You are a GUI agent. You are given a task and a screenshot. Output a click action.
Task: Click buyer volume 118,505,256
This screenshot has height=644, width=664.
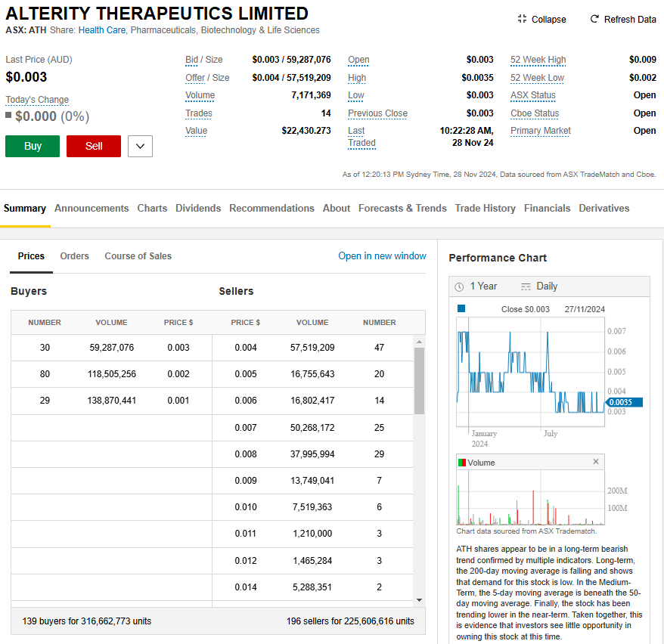112,374
